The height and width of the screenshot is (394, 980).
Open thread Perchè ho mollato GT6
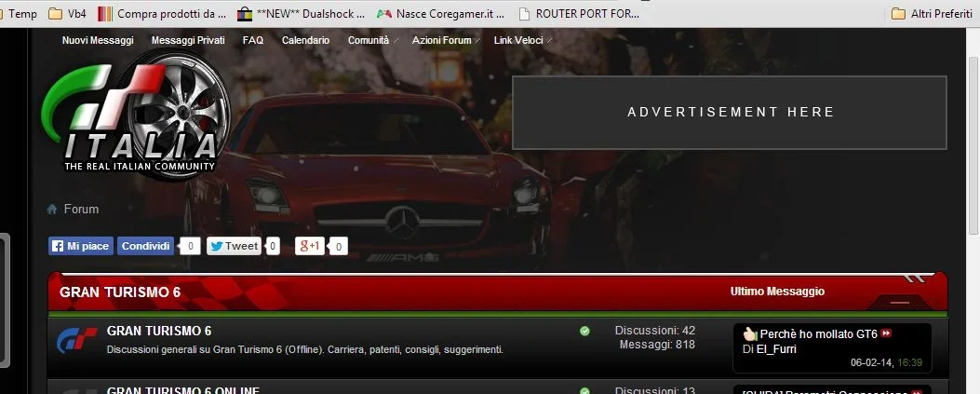point(819,333)
